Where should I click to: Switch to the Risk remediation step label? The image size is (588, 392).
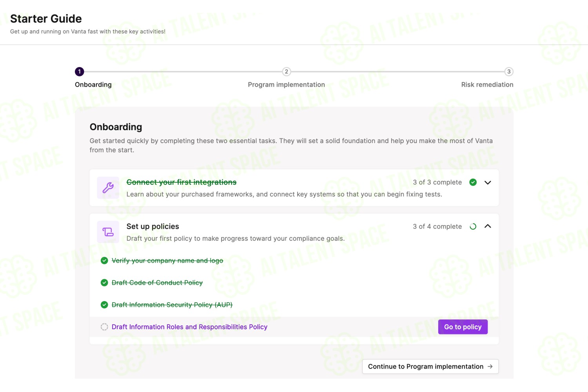click(x=487, y=85)
